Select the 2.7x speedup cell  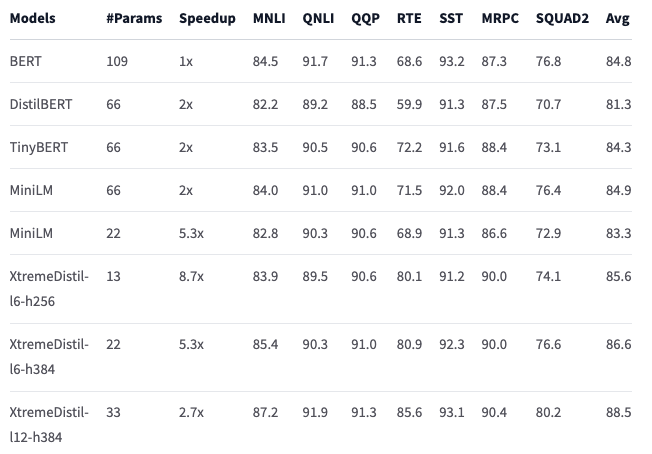click(191, 413)
